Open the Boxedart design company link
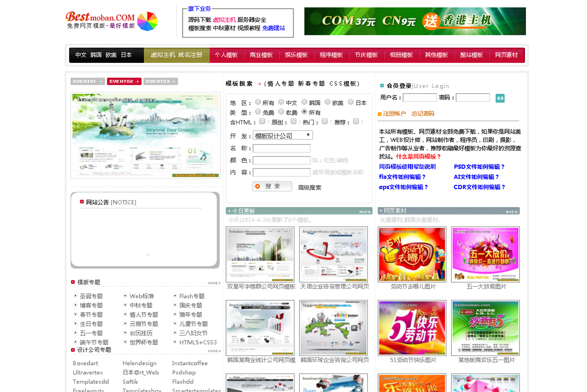The height and width of the screenshot is (392, 587). click(86, 363)
